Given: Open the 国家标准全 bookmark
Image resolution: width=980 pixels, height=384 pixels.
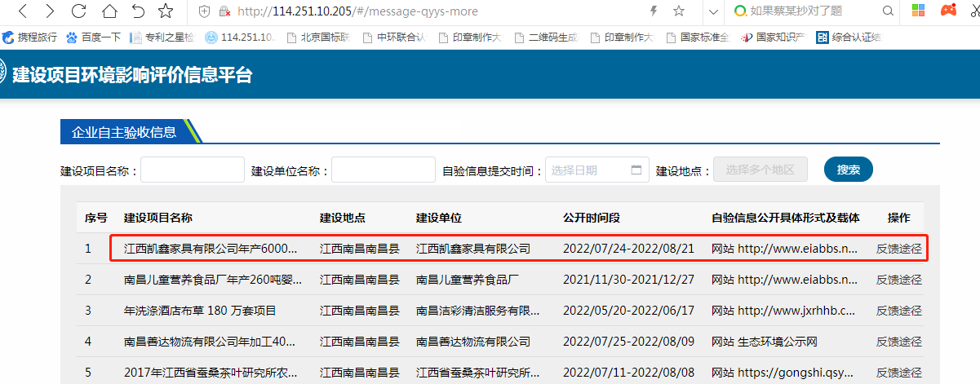Looking at the screenshot, I should [x=698, y=37].
